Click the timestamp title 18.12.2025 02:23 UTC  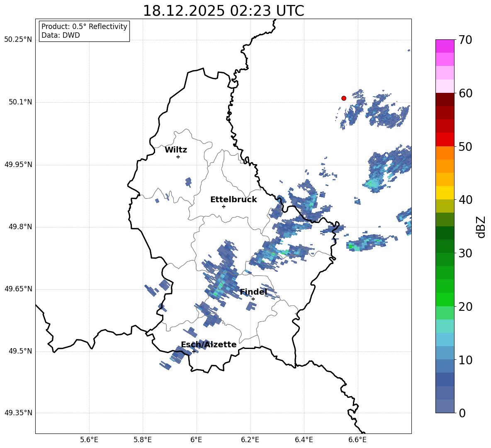[223, 11]
